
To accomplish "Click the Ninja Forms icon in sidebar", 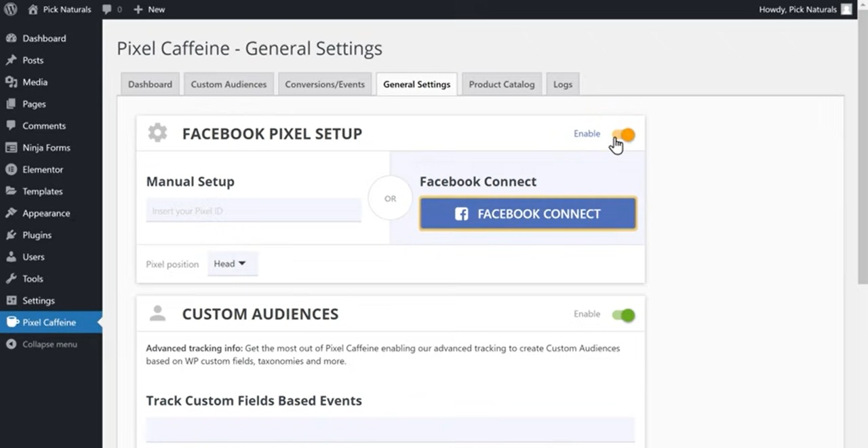I will [11, 147].
